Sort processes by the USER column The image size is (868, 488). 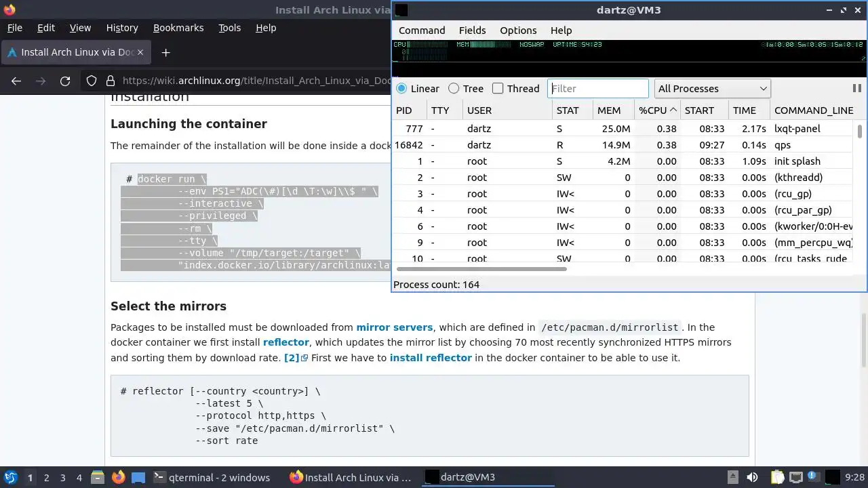tap(507, 110)
